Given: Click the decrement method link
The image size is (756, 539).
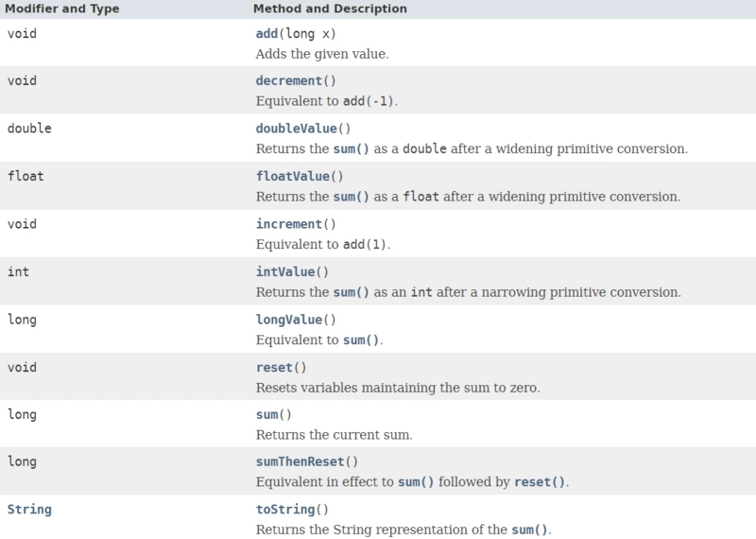Looking at the screenshot, I should 291,80.
